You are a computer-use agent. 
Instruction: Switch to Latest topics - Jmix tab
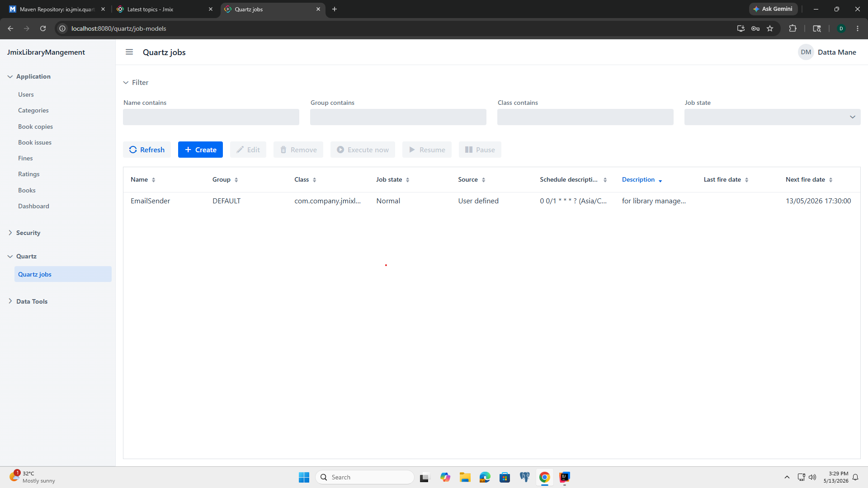pos(164,9)
